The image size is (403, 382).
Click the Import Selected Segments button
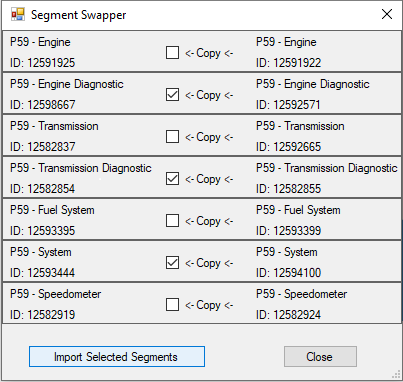pyautogui.click(x=117, y=357)
